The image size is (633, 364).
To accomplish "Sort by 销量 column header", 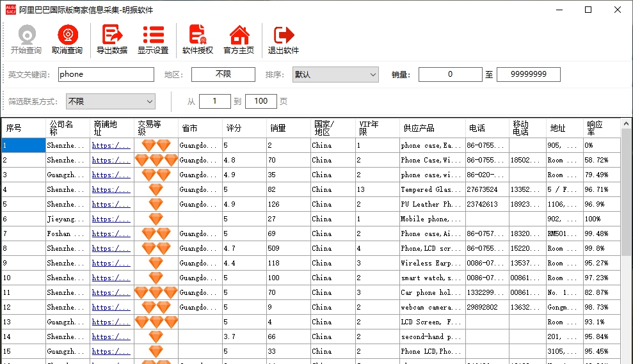I will click(289, 129).
